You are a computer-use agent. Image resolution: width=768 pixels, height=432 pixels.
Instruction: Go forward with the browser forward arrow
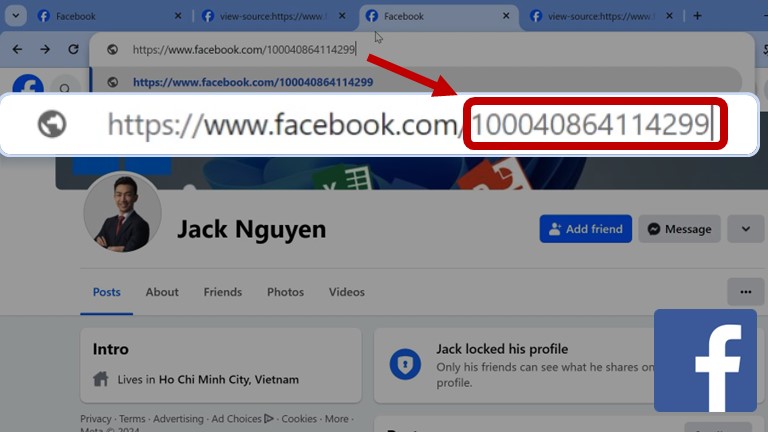click(45, 49)
